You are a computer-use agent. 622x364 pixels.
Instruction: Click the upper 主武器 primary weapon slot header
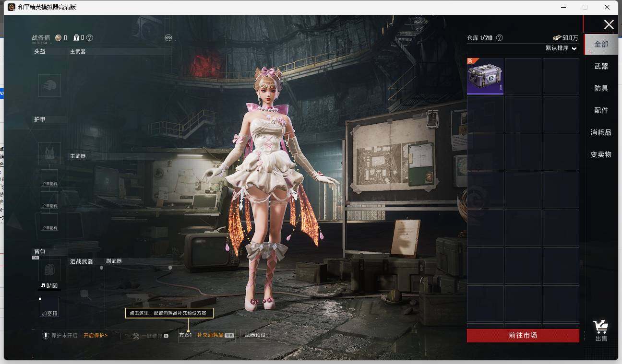click(x=78, y=51)
